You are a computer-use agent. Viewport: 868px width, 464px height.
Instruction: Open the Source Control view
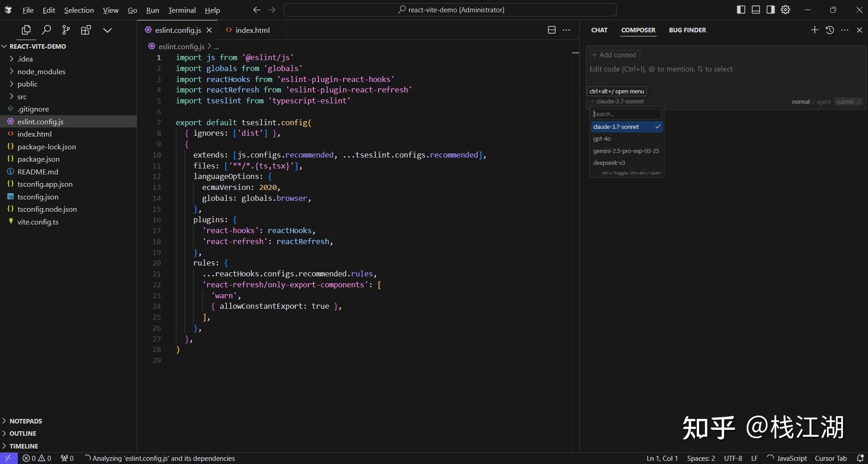[x=66, y=30]
